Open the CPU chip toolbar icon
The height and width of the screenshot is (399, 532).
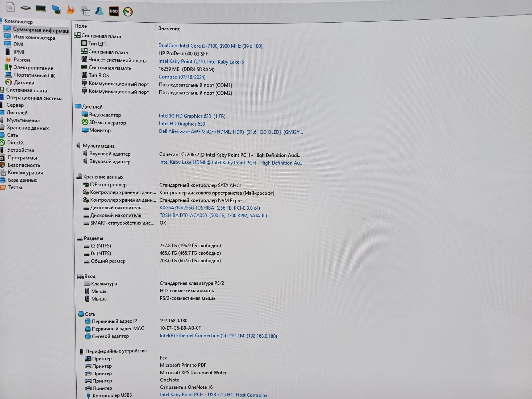[x=26, y=8]
